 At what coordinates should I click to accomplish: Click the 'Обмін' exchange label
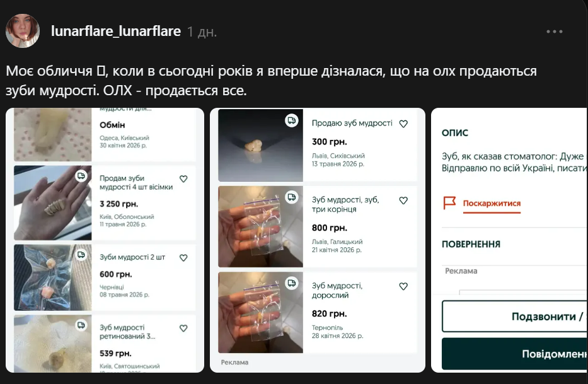(112, 125)
